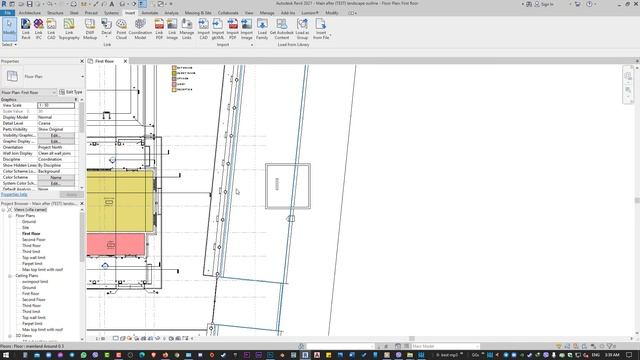640x360 pixels.
Task: Open the Collaborate ribbon tab
Action: point(228,13)
